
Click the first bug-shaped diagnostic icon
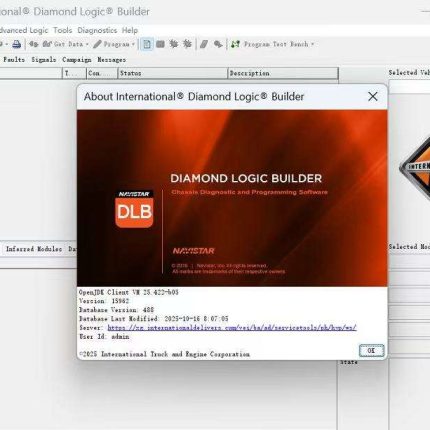(174, 44)
